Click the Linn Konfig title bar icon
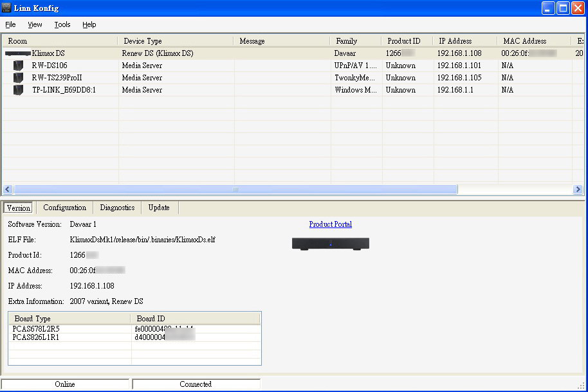The image size is (588, 392). 7,8
